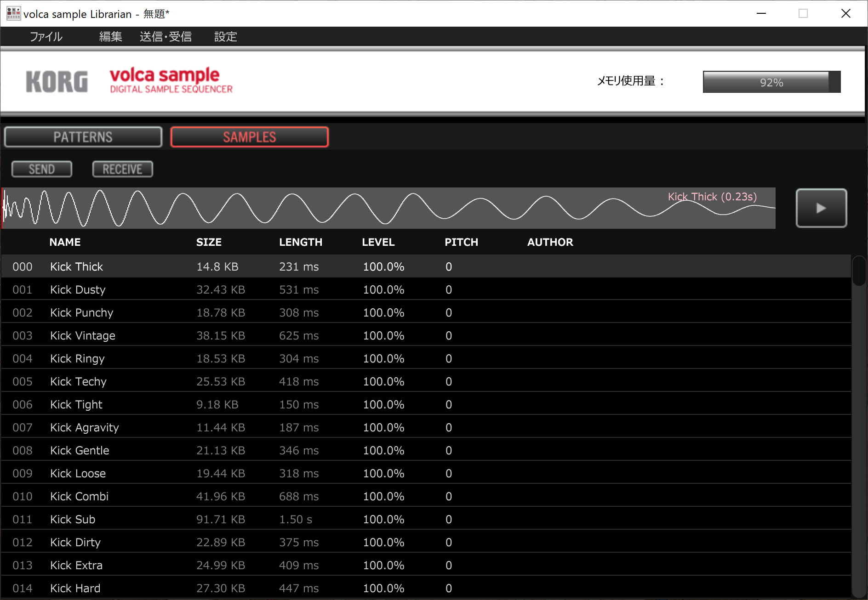The width and height of the screenshot is (868, 600).
Task: Click the メモリ使用量 label
Action: (631, 81)
